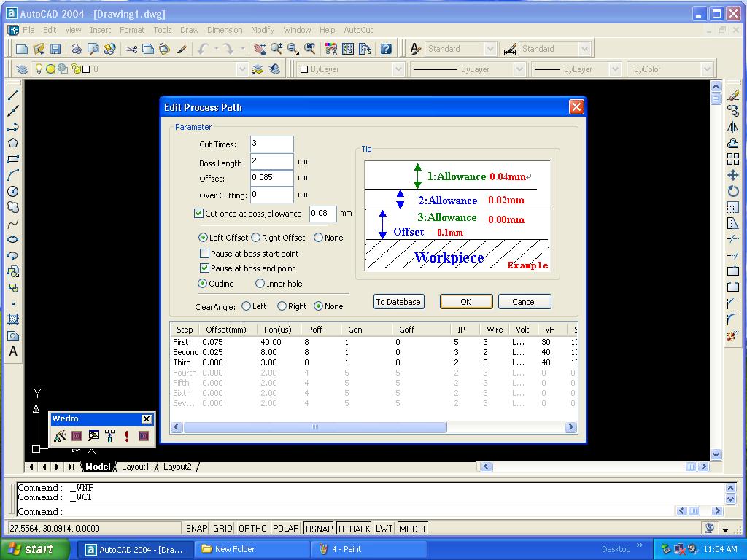Click the Cancel button in dialog
Image resolution: width=747 pixels, height=560 pixels.
[525, 301]
